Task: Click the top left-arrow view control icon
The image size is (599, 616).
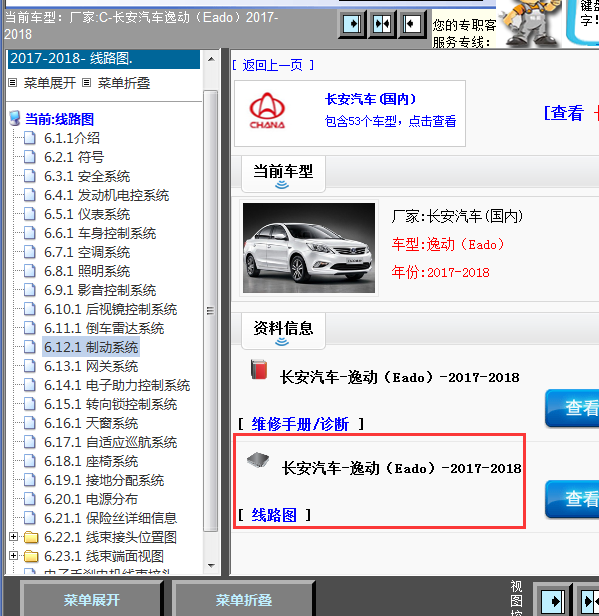Action: pos(412,24)
